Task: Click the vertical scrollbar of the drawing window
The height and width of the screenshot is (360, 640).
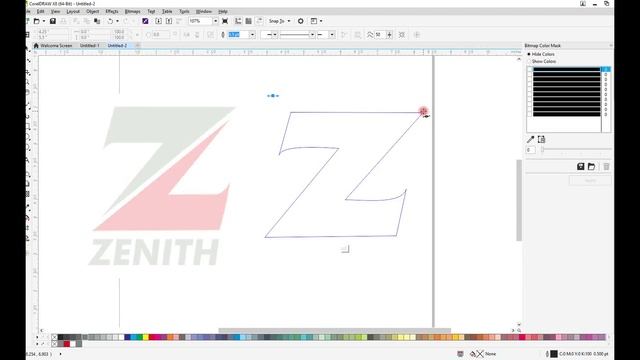Action: click(x=519, y=200)
